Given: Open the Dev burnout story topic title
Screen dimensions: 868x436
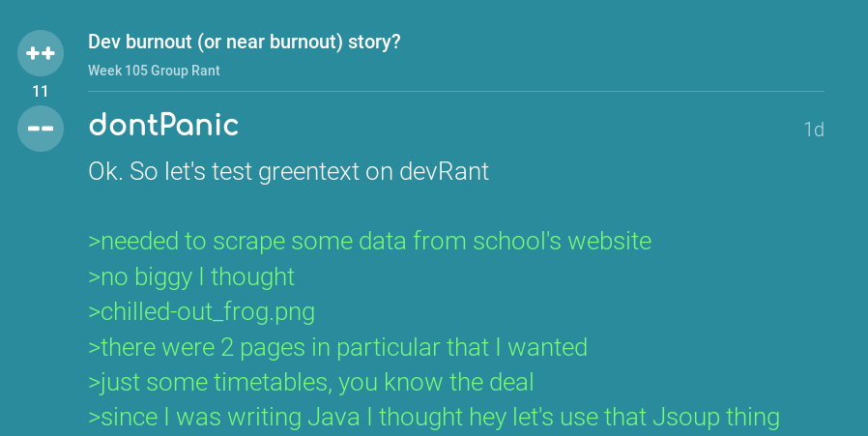Looking at the screenshot, I should point(245,43).
